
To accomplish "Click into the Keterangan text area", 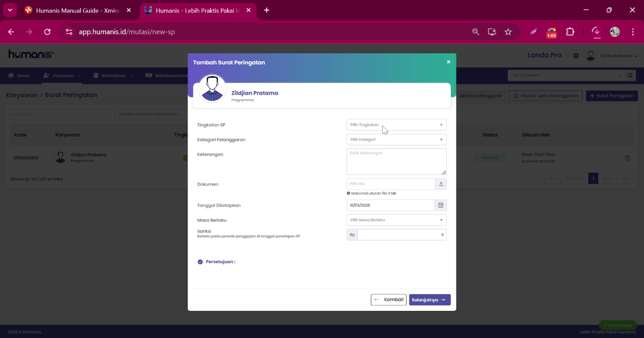I will pyautogui.click(x=396, y=161).
